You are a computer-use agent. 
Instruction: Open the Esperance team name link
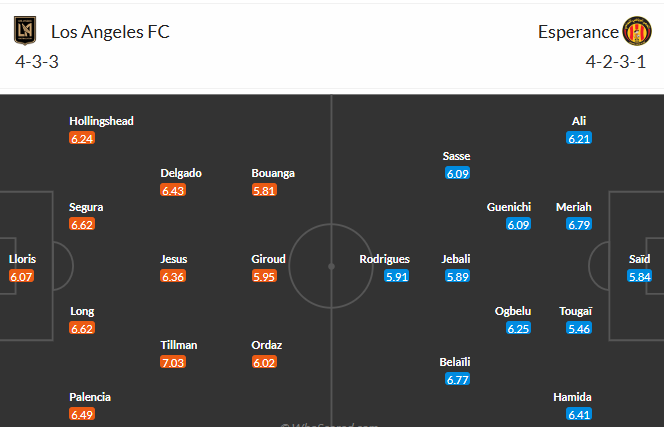pos(578,32)
